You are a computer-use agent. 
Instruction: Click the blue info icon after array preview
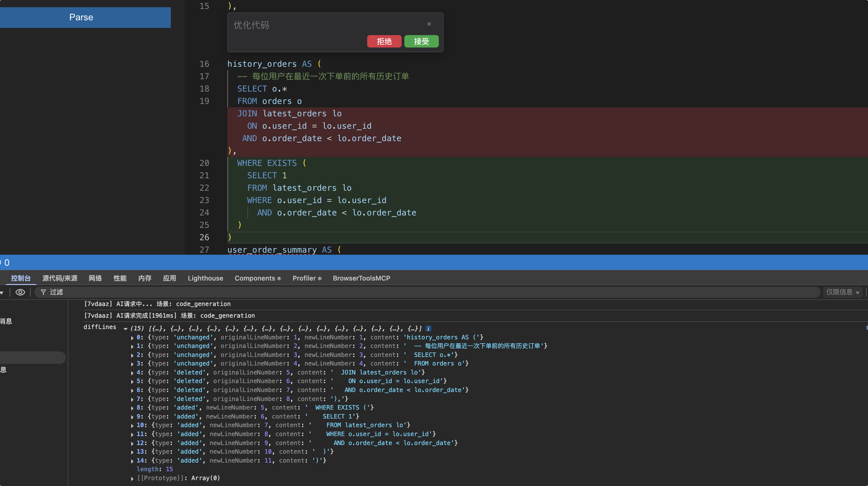[428, 328]
